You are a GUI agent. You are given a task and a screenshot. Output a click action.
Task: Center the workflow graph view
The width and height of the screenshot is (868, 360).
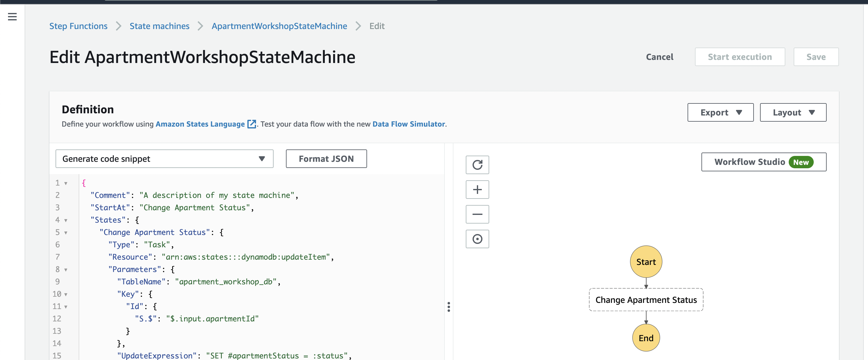(477, 239)
